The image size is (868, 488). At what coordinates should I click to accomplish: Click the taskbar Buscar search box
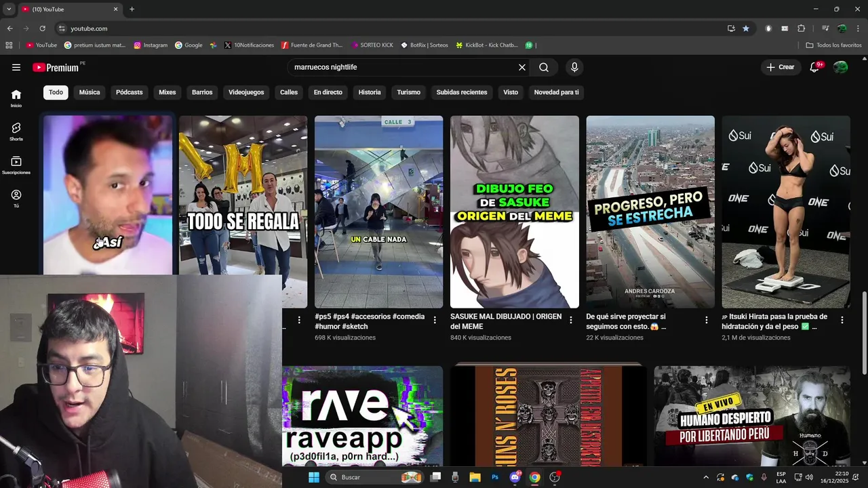click(x=374, y=477)
